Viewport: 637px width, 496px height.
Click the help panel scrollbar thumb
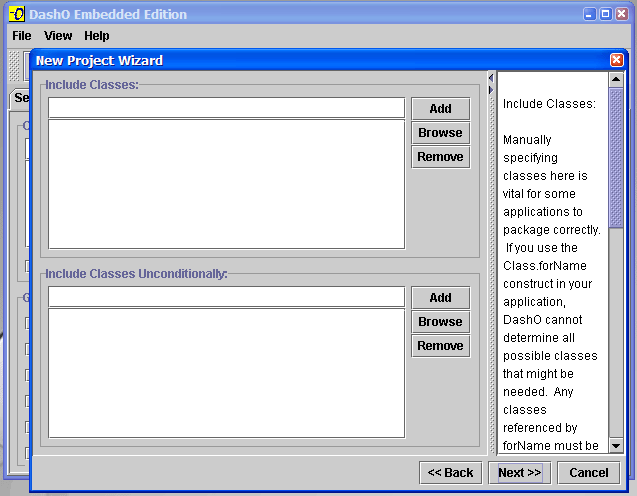click(616, 158)
